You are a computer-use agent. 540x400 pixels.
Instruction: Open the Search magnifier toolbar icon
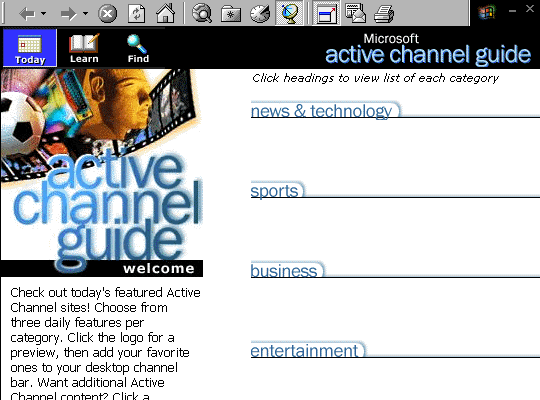click(x=202, y=14)
